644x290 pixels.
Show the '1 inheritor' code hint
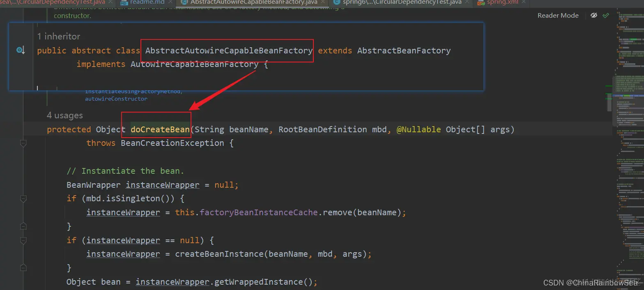pyautogui.click(x=59, y=36)
